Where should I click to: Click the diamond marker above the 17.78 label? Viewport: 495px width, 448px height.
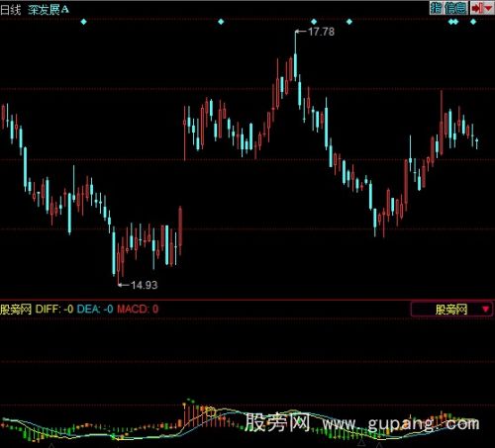coord(314,22)
